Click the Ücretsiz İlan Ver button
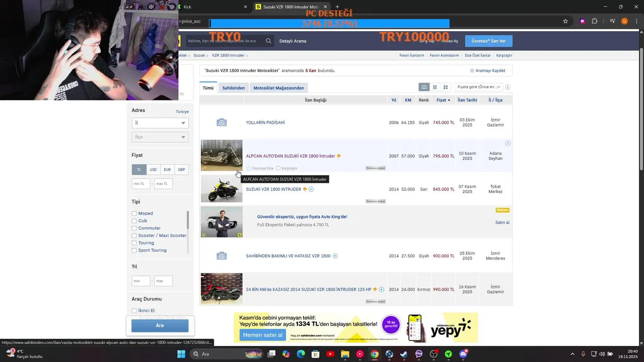The width and height of the screenshot is (644, 362). 489,41
